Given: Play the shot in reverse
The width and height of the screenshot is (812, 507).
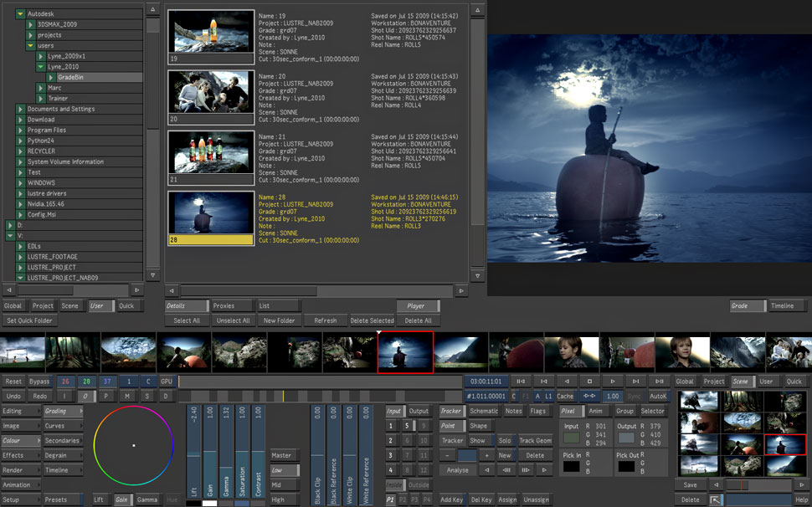Looking at the screenshot, I should 567,382.
